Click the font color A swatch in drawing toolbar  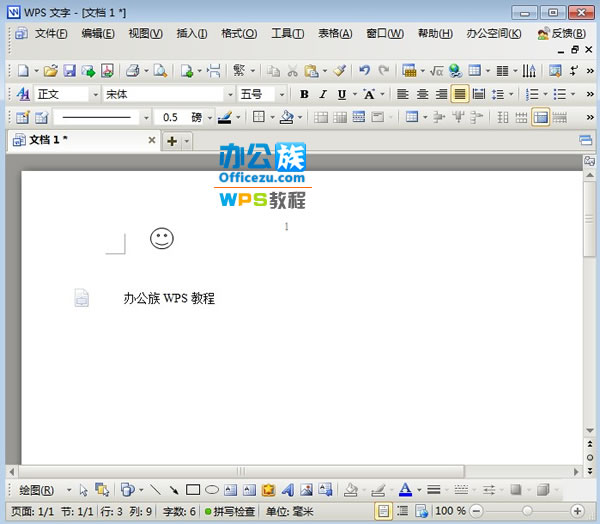coord(405,490)
